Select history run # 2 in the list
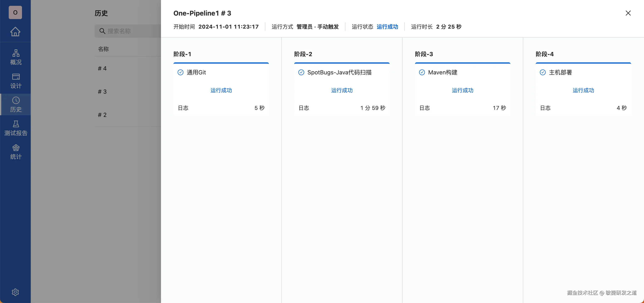The height and width of the screenshot is (303, 644). click(102, 115)
